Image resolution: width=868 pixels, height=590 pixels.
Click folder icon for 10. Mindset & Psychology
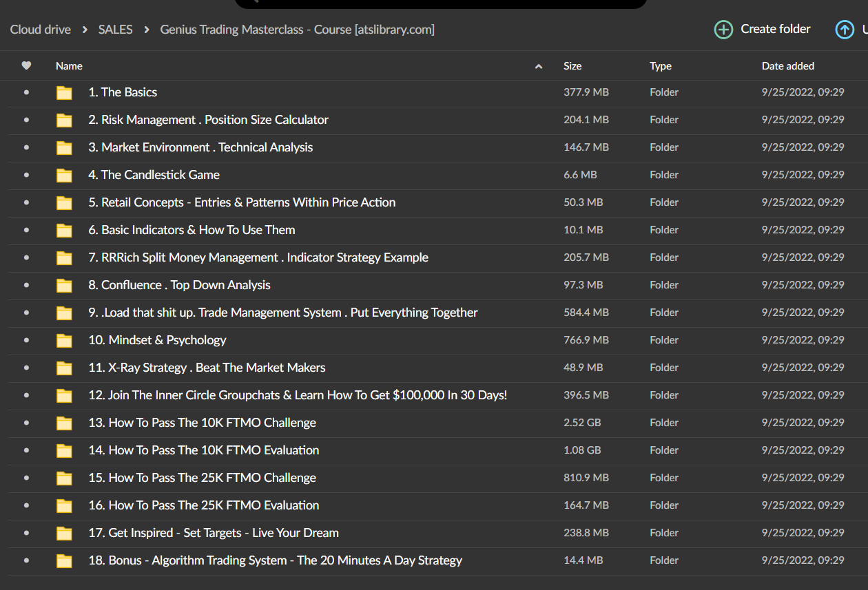pyautogui.click(x=64, y=341)
